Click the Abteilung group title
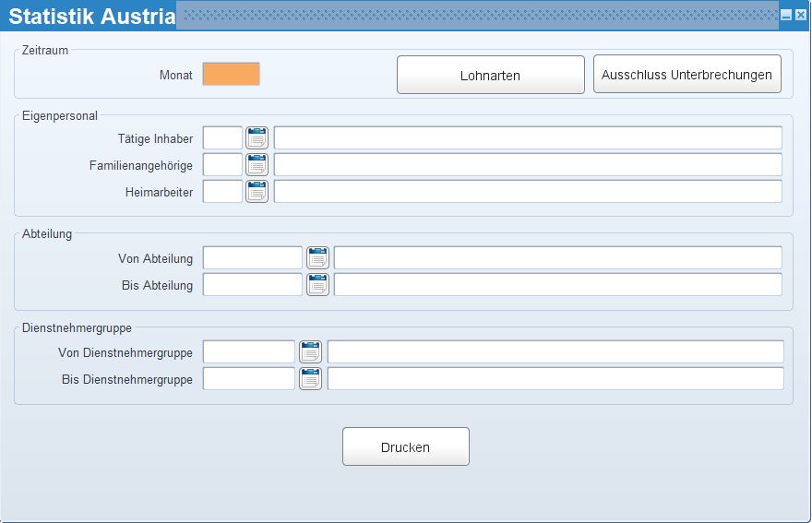 click(47, 233)
